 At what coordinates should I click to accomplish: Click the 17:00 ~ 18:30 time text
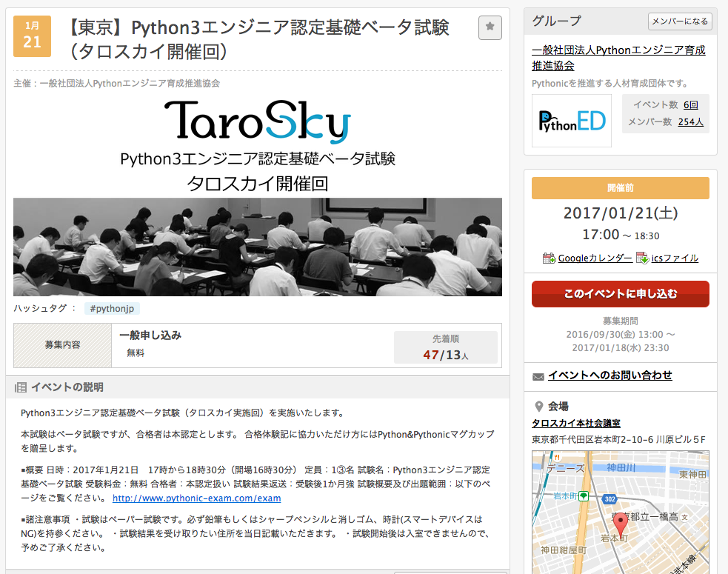coord(621,235)
